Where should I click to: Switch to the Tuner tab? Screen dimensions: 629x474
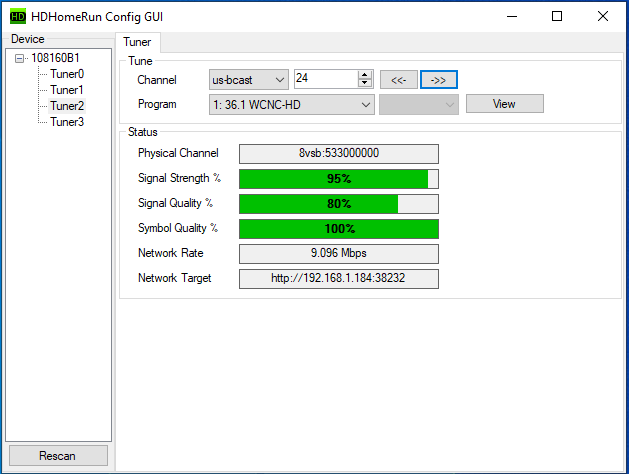138,42
